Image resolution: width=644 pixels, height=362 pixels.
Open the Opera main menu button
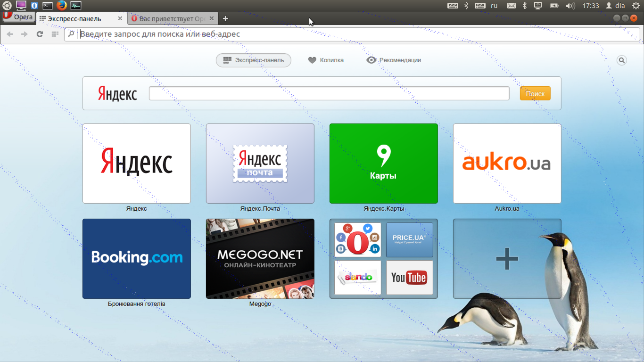click(18, 17)
